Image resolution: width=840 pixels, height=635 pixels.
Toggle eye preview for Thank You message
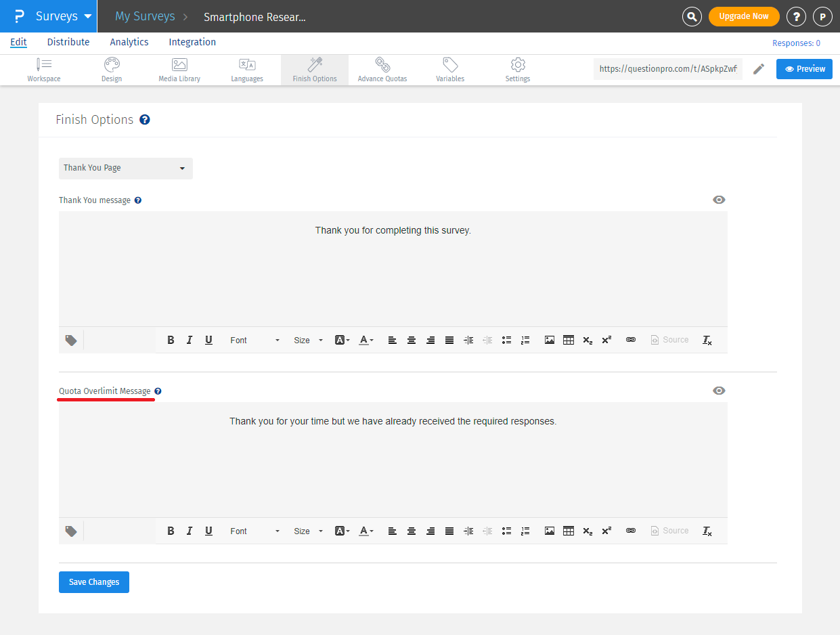(719, 200)
